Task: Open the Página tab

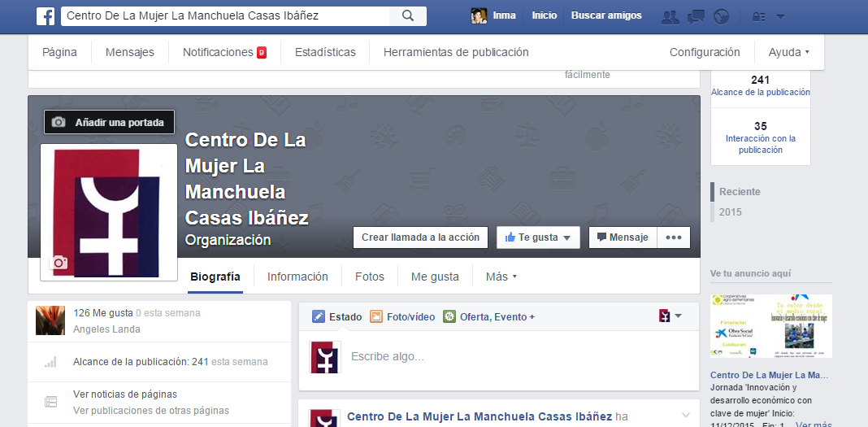Action: click(60, 52)
